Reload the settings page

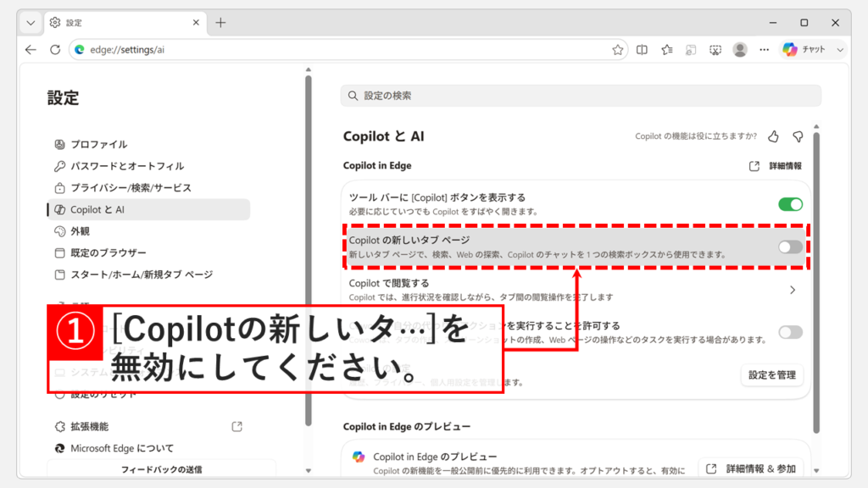tap(55, 50)
